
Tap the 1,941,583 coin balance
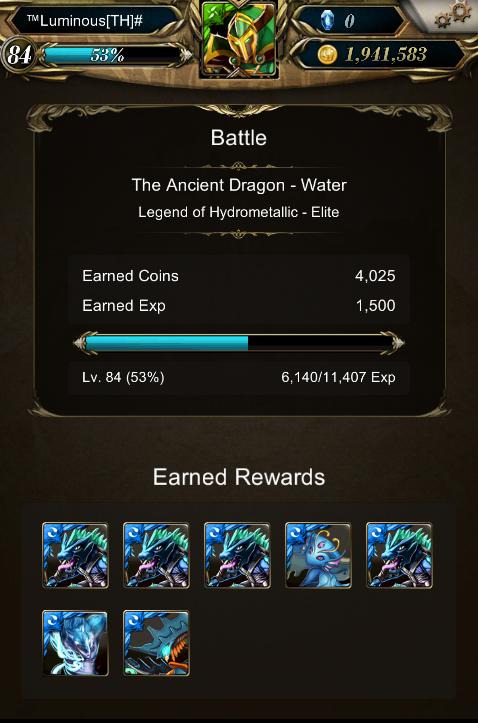coord(385,55)
